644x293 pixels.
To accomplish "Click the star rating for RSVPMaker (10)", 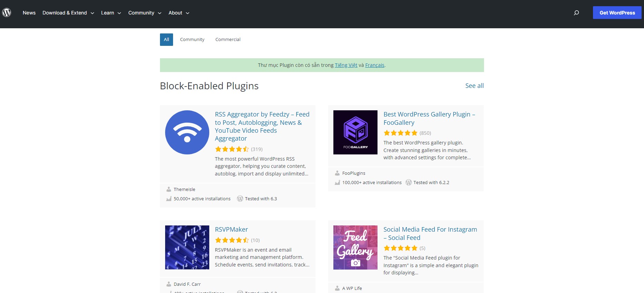I will coord(232,240).
